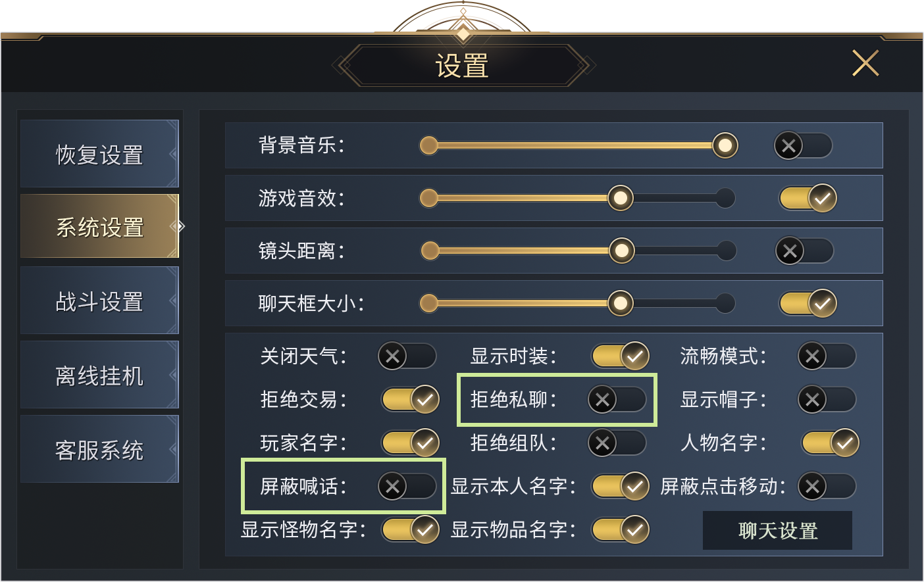The height and width of the screenshot is (582, 924).
Task: Turn on the 关闭天气 switch
Action: point(407,356)
